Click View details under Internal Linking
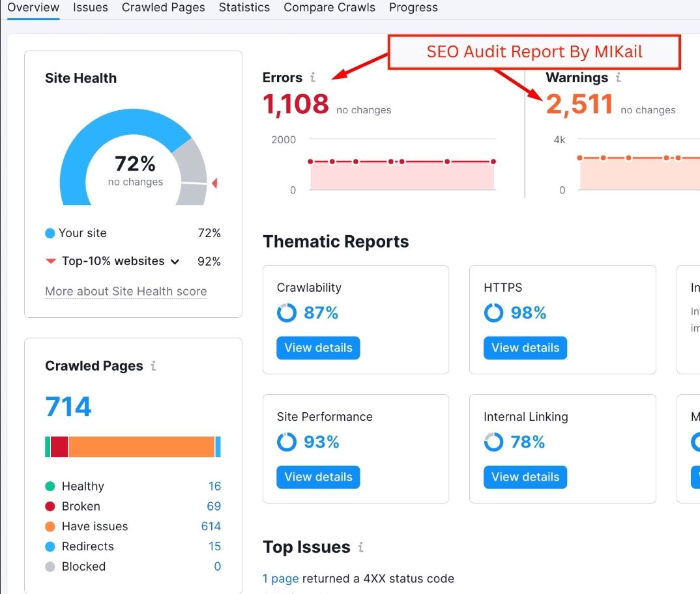This screenshot has width=700, height=594. pos(525,477)
